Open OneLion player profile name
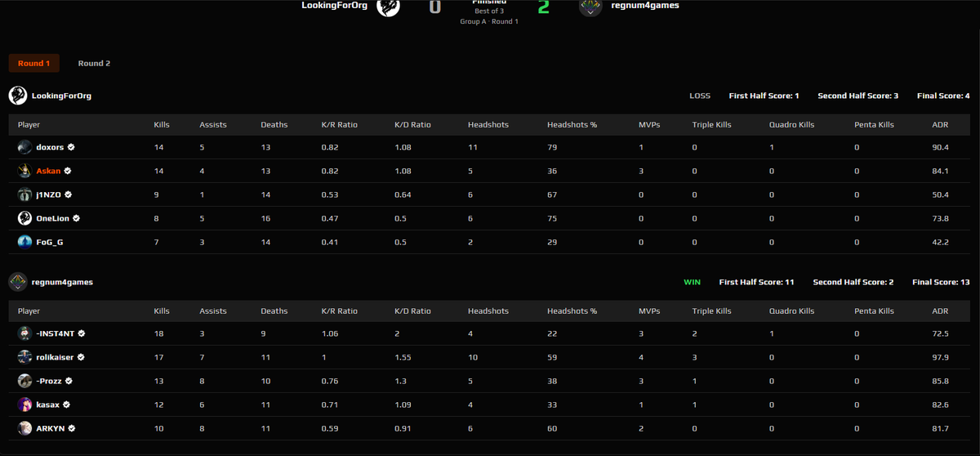Image resolution: width=980 pixels, height=456 pixels. click(53, 218)
